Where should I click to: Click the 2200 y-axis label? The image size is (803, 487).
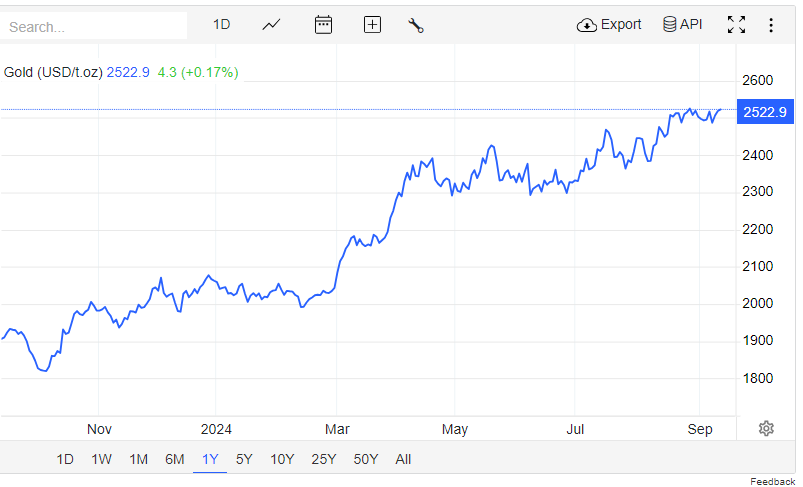click(x=757, y=229)
